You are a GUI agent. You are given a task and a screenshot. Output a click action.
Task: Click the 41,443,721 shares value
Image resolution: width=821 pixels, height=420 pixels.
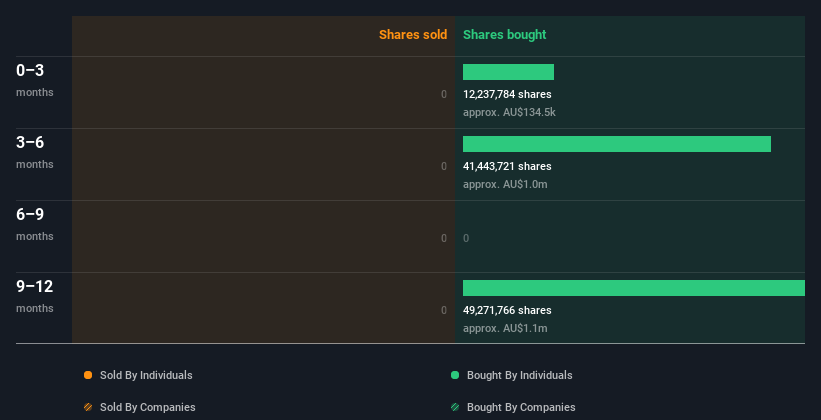(507, 166)
